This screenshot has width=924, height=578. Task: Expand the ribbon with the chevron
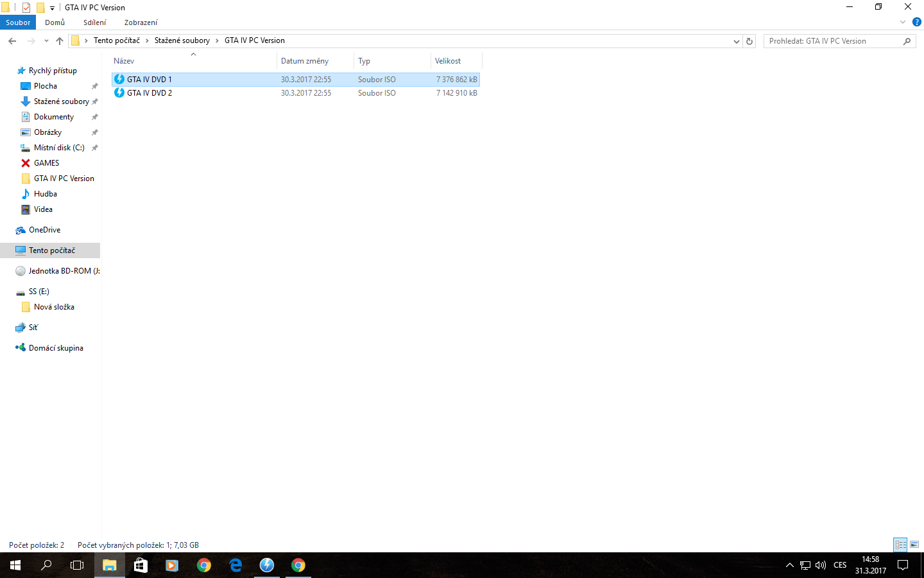click(903, 22)
